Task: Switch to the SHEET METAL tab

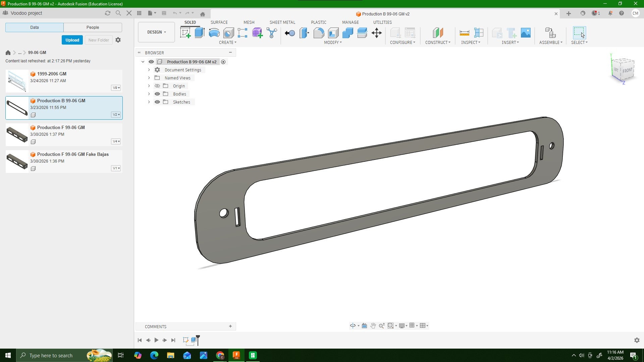Action: (x=282, y=22)
